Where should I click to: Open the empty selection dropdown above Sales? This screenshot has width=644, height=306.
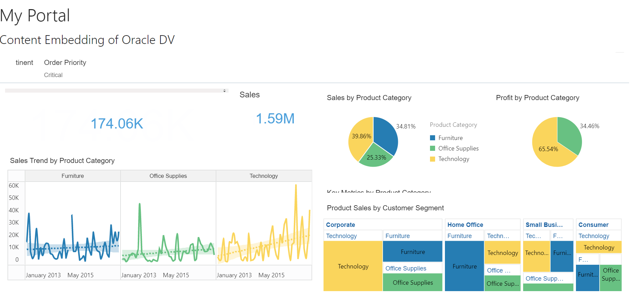[x=115, y=90]
